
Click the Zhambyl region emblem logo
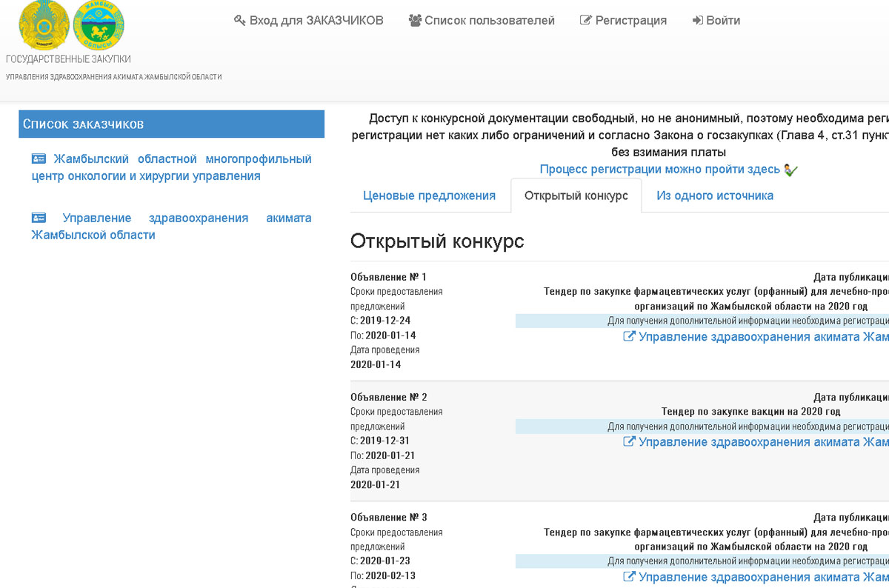pyautogui.click(x=99, y=26)
